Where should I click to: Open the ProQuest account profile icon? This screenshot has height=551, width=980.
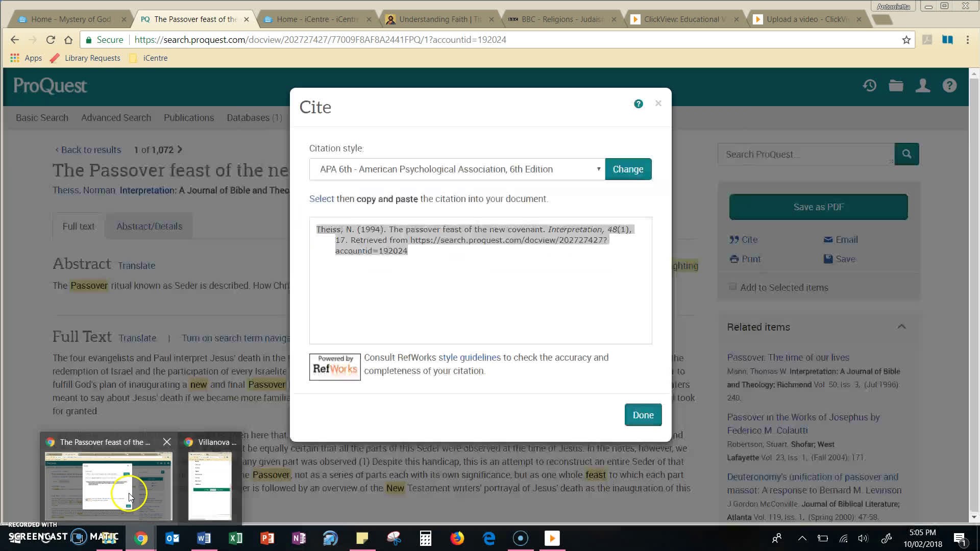(x=923, y=86)
